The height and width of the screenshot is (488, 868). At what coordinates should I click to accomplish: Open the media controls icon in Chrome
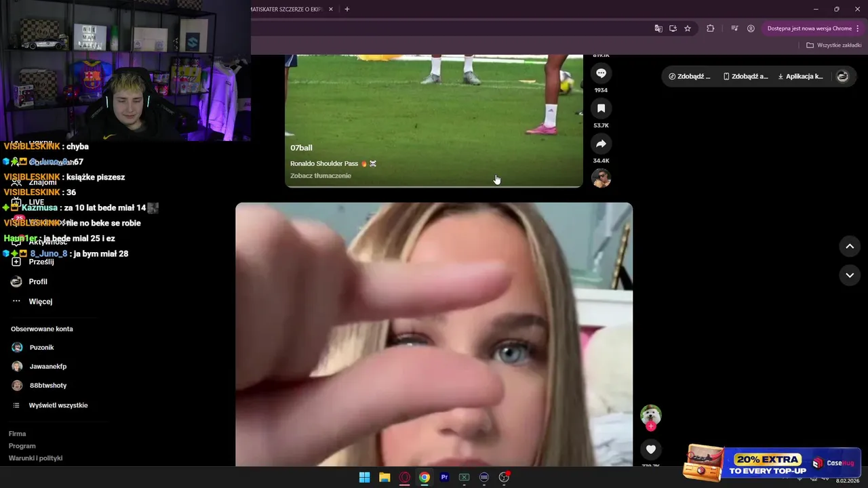point(734,28)
